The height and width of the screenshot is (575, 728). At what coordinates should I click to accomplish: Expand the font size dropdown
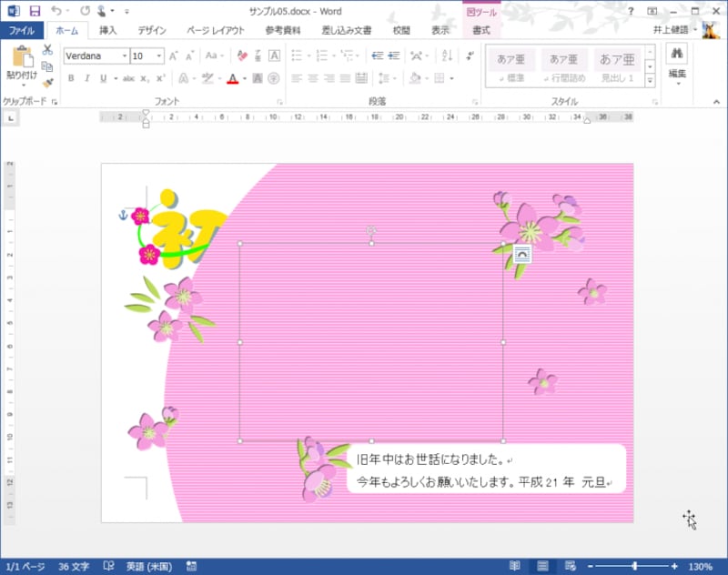[x=158, y=56]
